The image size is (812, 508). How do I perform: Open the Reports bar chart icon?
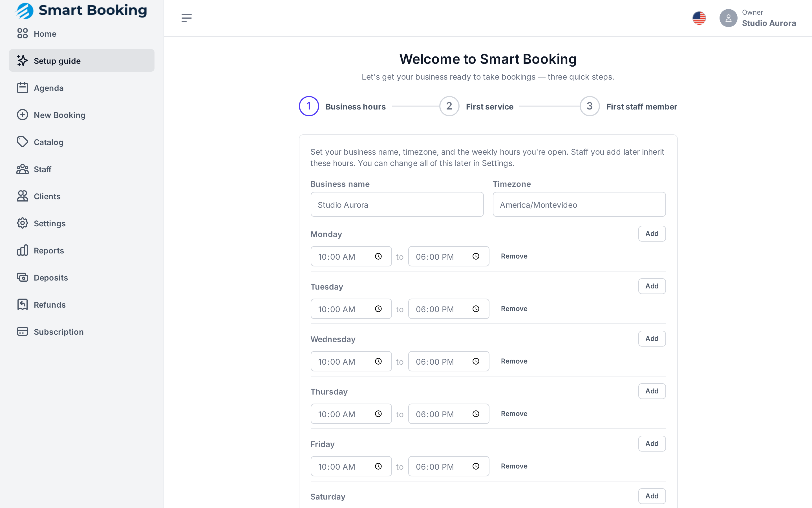pos(23,250)
